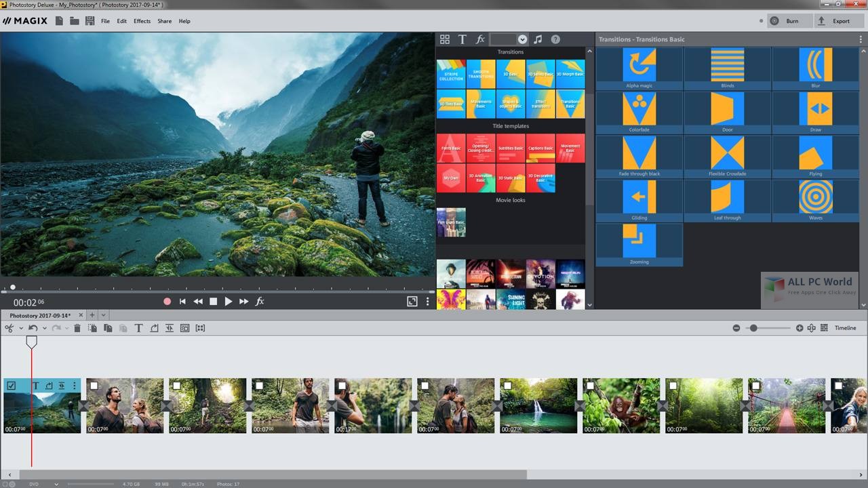868x488 pixels.
Task: Open the File menu
Action: [x=105, y=21]
